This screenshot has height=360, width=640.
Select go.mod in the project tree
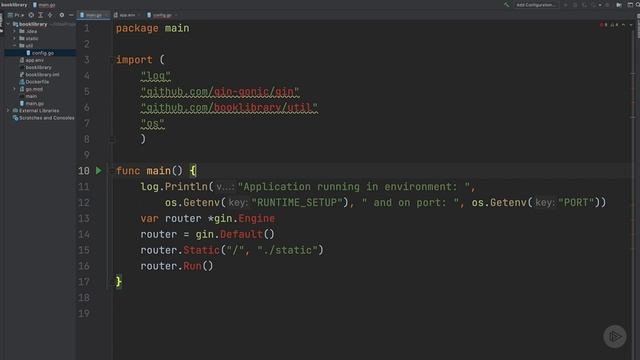coord(31,89)
